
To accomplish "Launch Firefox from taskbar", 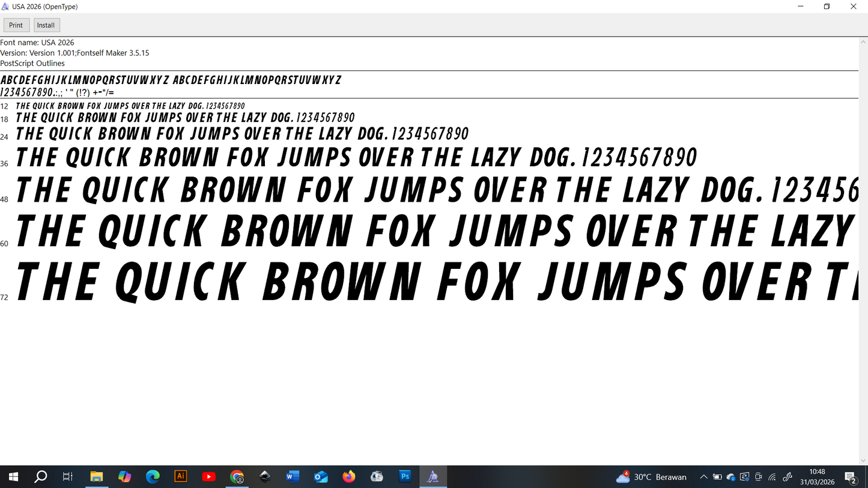I will click(x=349, y=477).
